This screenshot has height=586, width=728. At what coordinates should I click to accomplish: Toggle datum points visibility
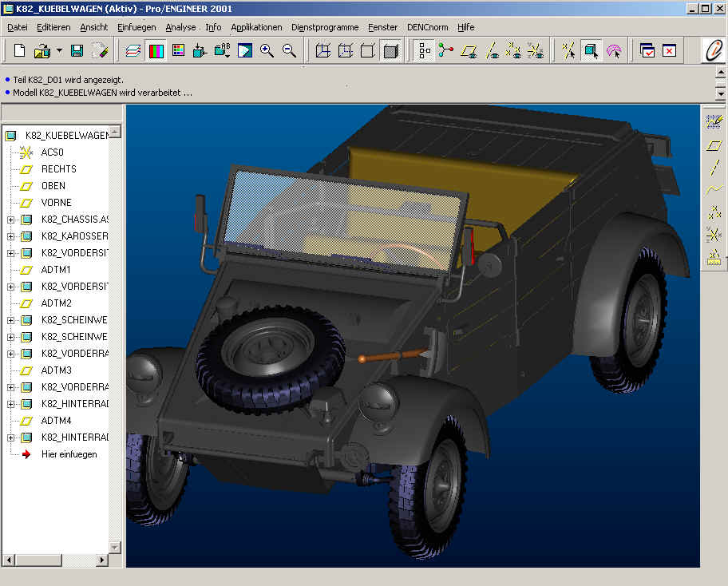click(x=513, y=50)
